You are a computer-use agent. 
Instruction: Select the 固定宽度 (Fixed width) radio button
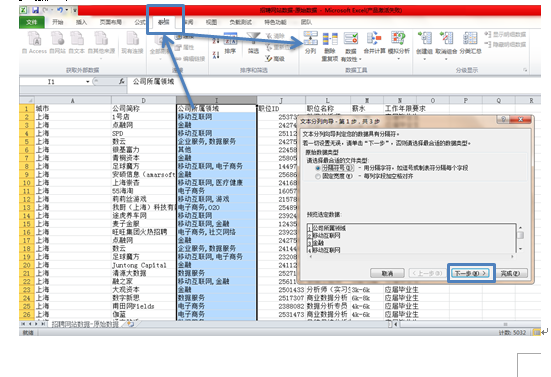[318, 176]
